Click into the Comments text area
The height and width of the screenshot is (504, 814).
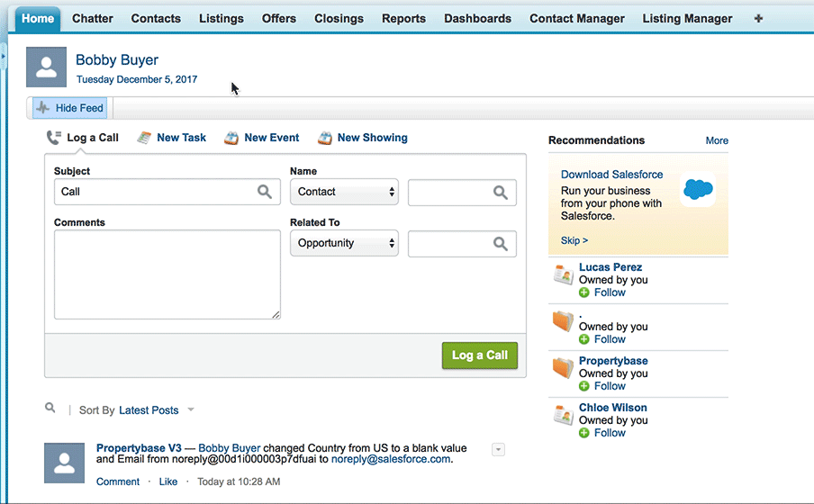[x=167, y=274]
